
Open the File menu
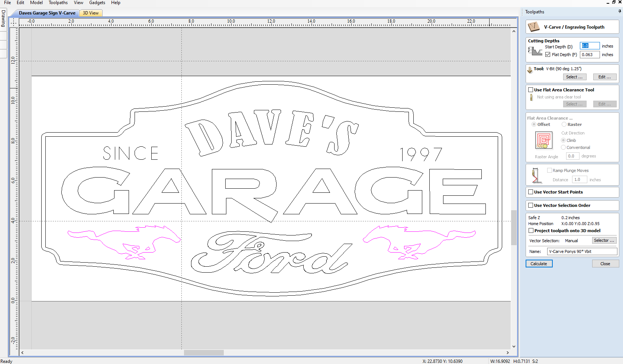pyautogui.click(x=7, y=3)
